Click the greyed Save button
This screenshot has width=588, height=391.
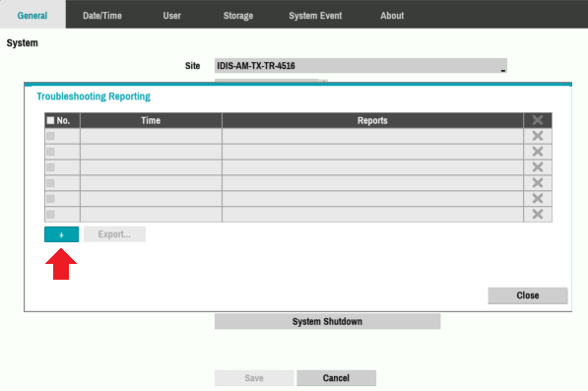click(254, 378)
